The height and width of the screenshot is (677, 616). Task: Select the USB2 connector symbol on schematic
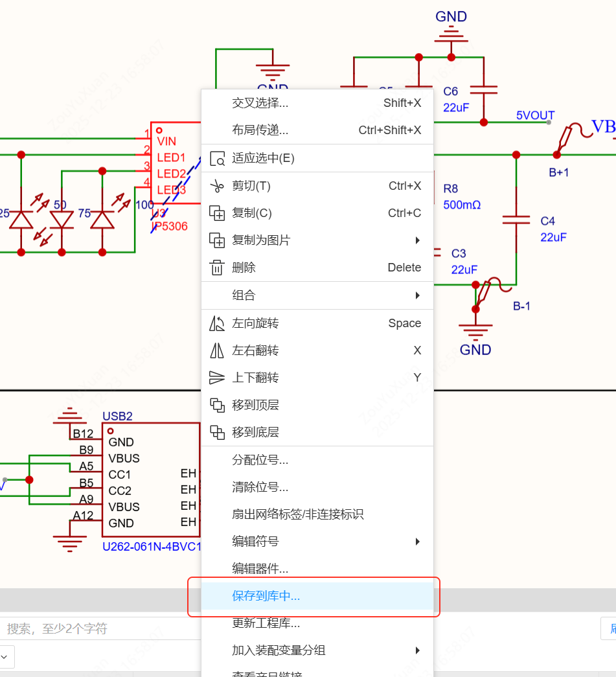(150, 479)
